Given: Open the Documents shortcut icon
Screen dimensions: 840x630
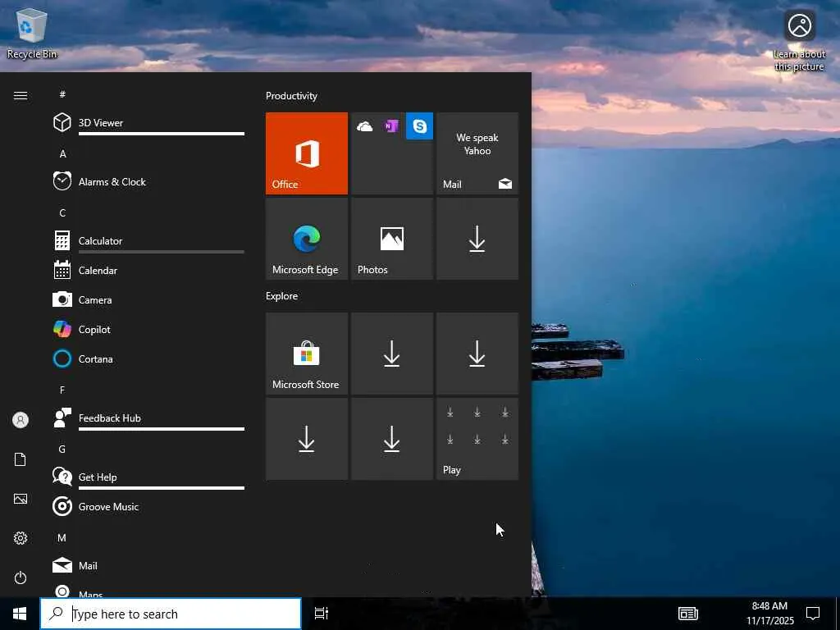Looking at the screenshot, I should pyautogui.click(x=21, y=459).
